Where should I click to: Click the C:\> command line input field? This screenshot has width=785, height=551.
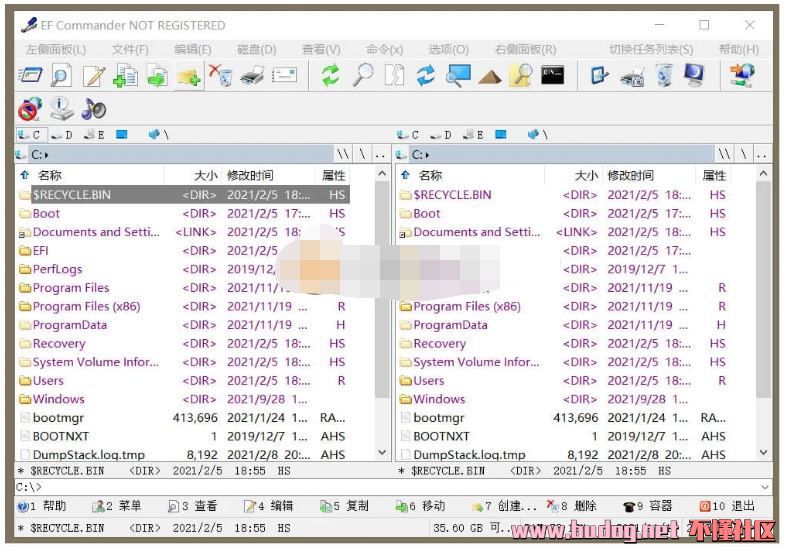pyautogui.click(x=393, y=486)
